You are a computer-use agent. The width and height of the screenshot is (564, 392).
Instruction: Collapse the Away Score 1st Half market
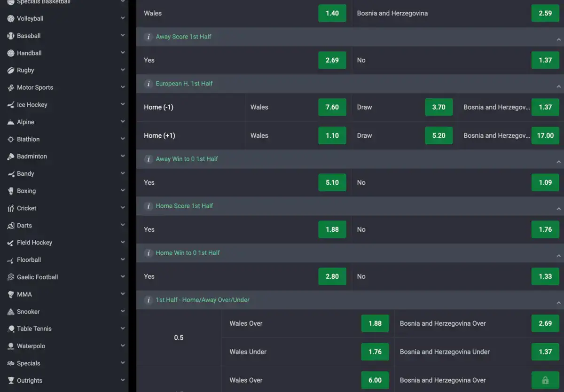[x=559, y=39]
